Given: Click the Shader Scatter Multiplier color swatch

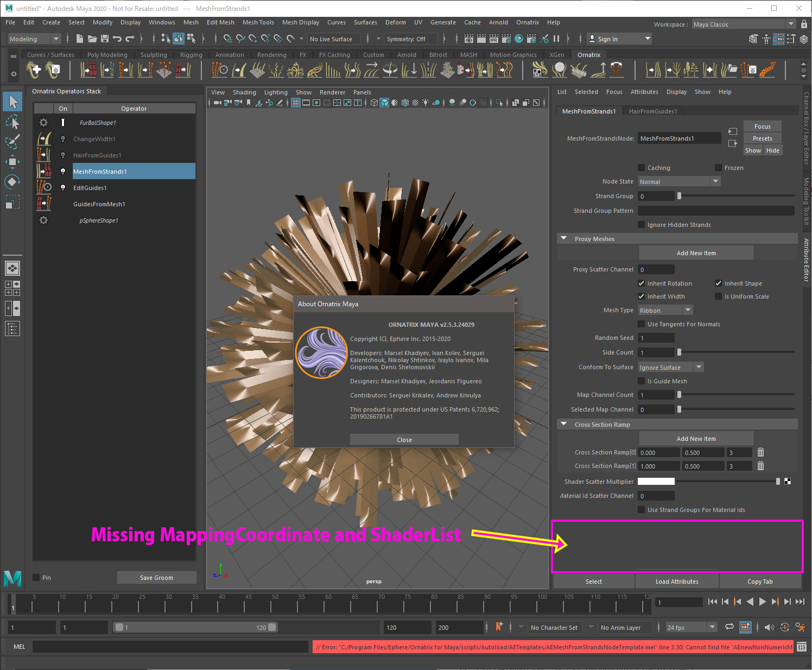Looking at the screenshot, I should (656, 481).
